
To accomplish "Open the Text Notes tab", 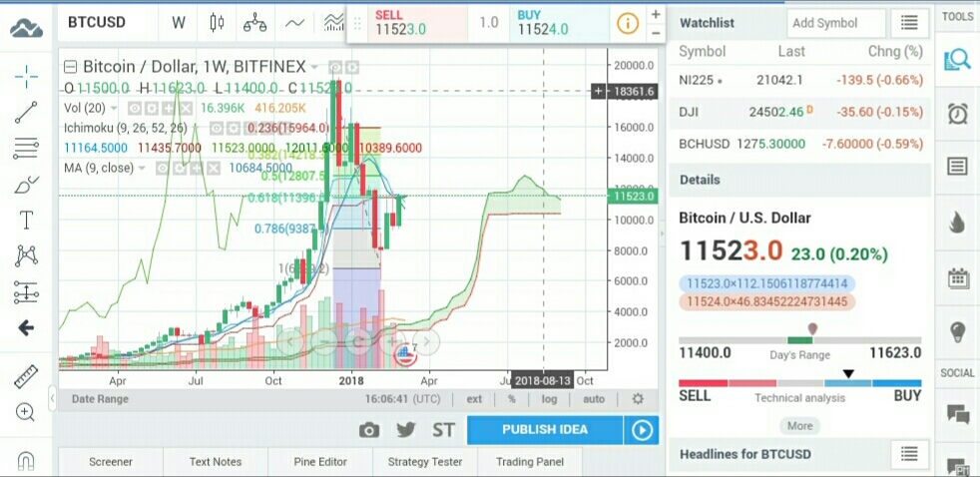I will pyautogui.click(x=216, y=462).
